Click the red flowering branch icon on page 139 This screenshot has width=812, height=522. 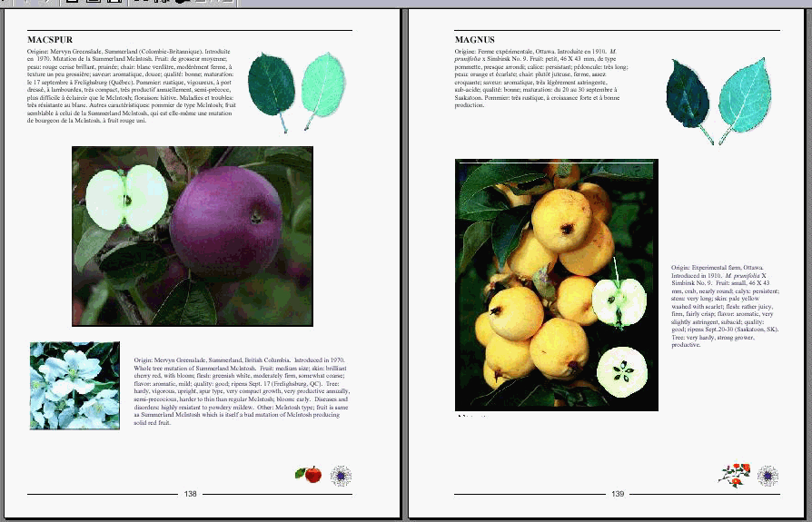point(733,474)
